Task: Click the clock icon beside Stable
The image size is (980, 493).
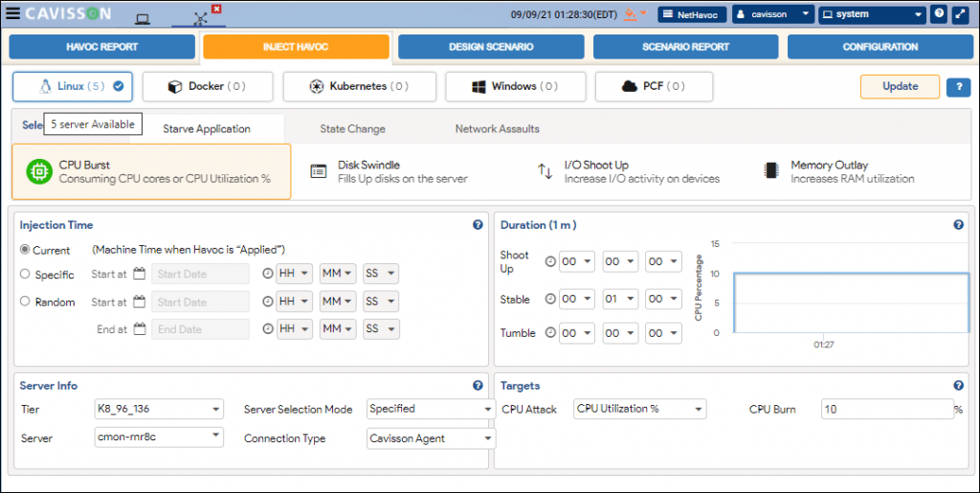Action: tap(550, 300)
